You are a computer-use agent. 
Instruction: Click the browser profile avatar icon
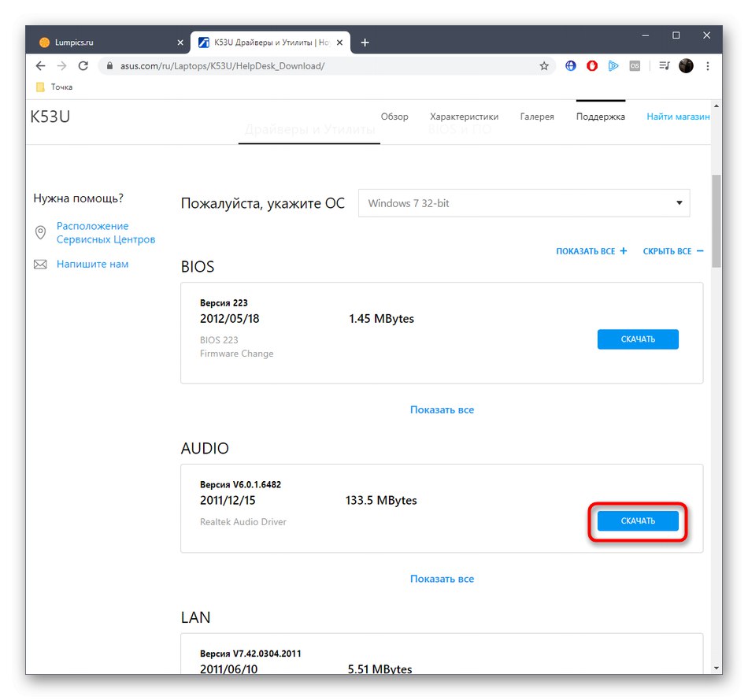click(686, 65)
